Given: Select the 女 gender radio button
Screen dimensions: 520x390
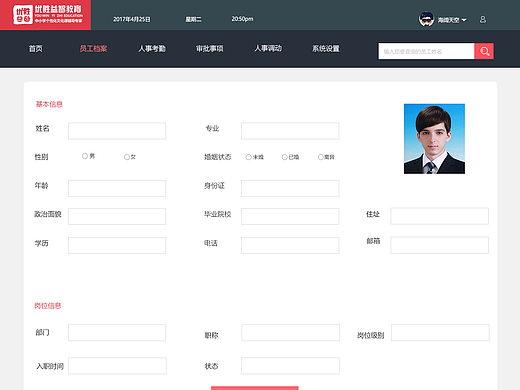Looking at the screenshot, I should [127, 157].
